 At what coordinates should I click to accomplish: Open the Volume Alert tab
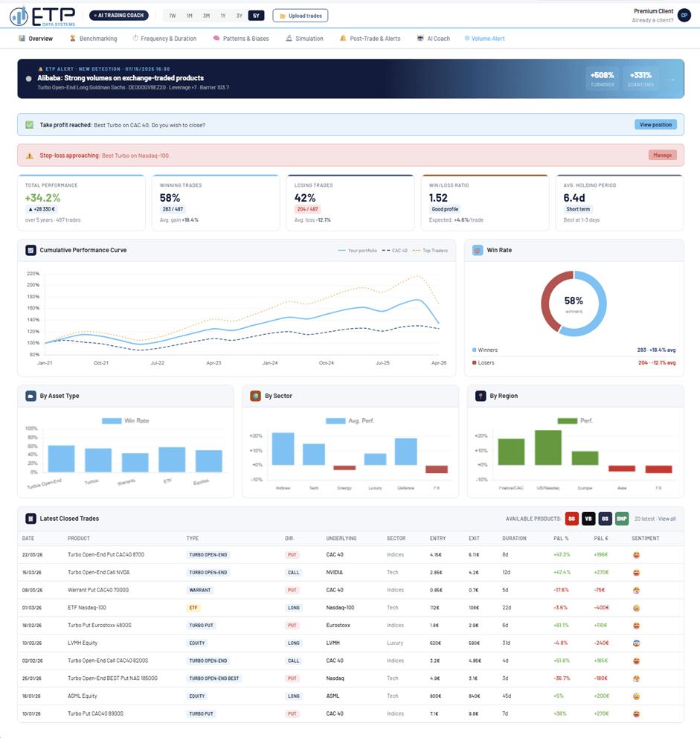point(484,39)
